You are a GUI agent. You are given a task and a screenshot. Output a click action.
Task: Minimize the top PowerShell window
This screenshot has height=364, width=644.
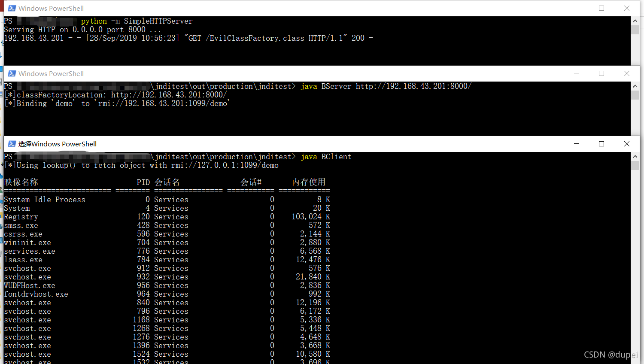[x=577, y=8]
